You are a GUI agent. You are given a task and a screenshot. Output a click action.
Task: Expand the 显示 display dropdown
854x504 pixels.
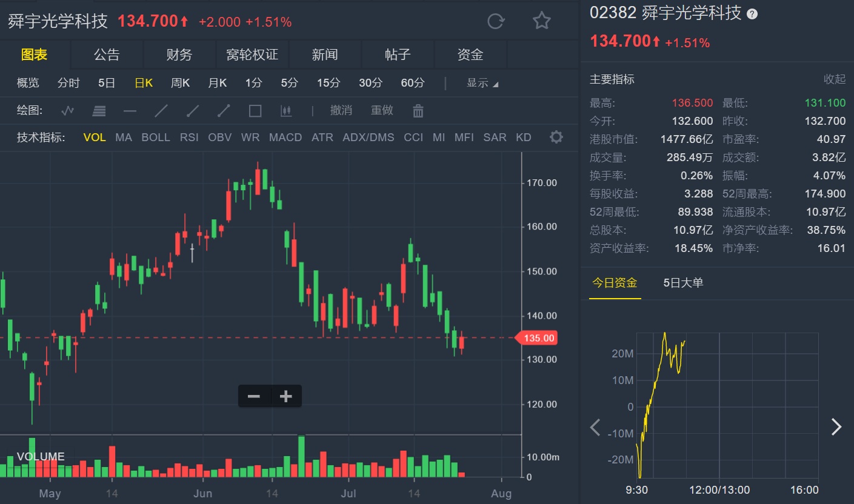482,83
